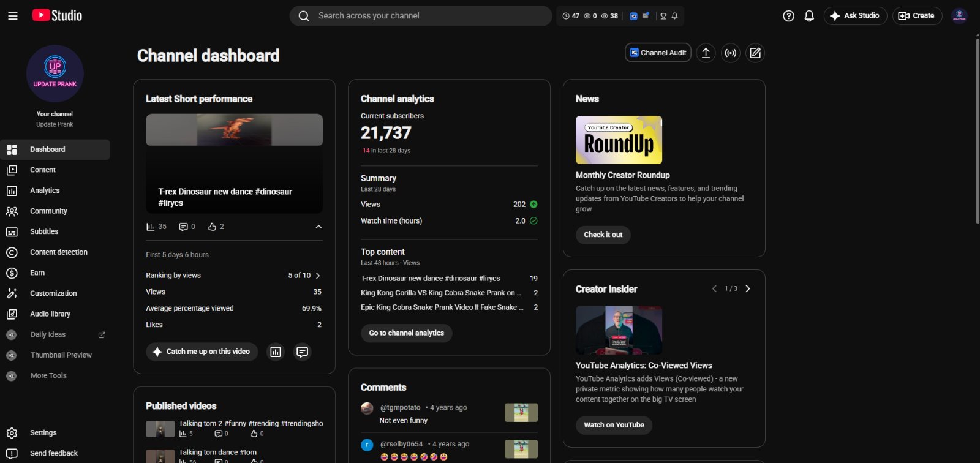Click the Go live broadcast icon

click(731, 53)
